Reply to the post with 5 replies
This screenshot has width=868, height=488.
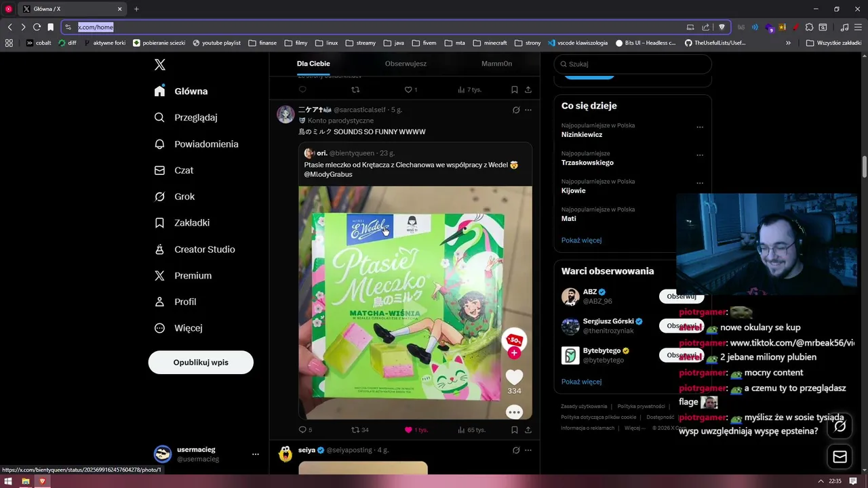point(305,430)
